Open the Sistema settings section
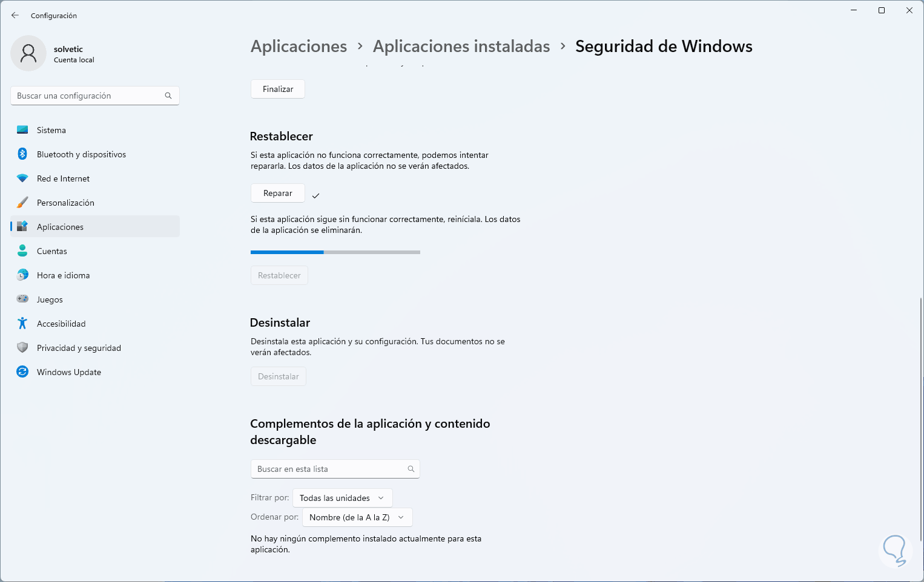 click(x=95, y=130)
